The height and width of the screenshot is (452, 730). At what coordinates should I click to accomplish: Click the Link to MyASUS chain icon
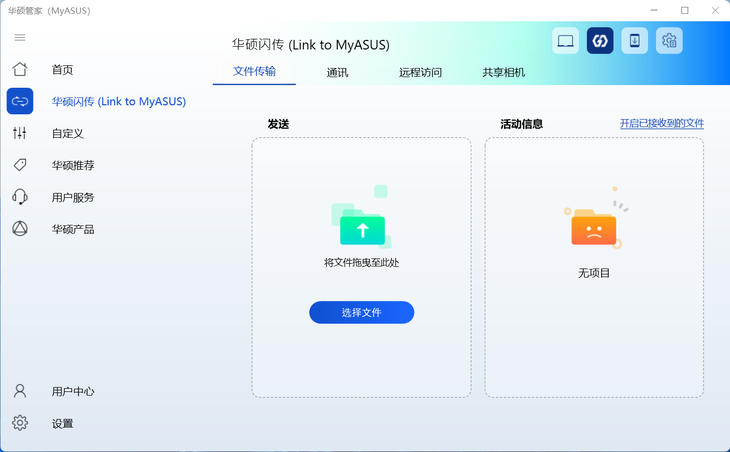point(20,101)
